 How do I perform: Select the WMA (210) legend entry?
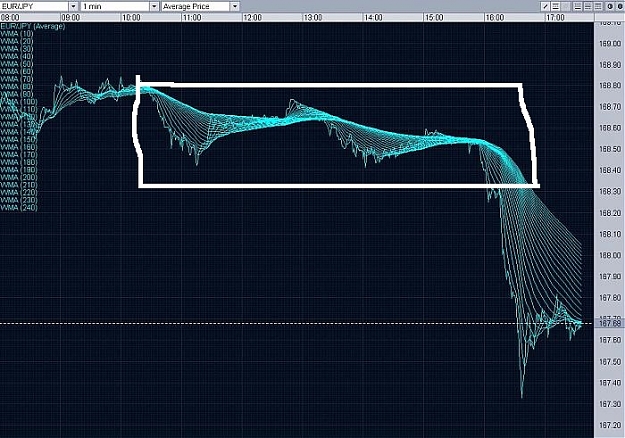(19, 185)
